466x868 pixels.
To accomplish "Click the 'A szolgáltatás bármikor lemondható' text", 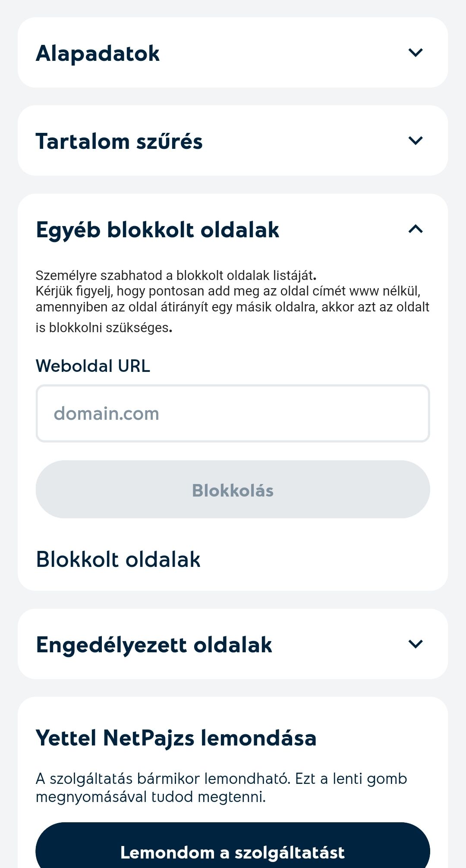I will (163, 779).
